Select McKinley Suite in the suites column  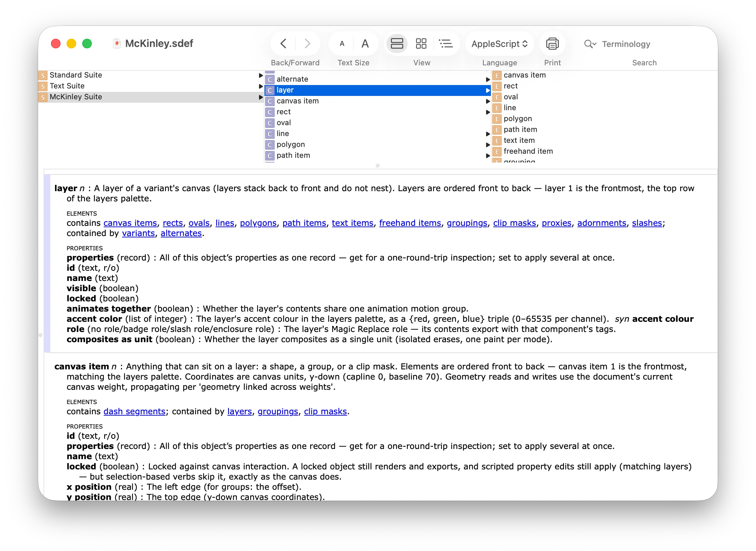tap(151, 97)
